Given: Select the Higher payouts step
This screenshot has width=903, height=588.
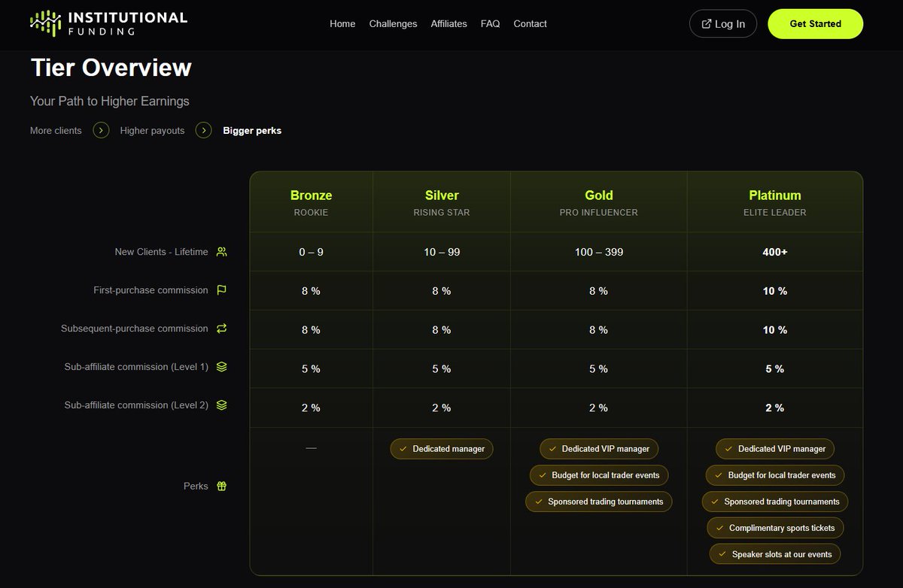Looking at the screenshot, I should point(152,131).
